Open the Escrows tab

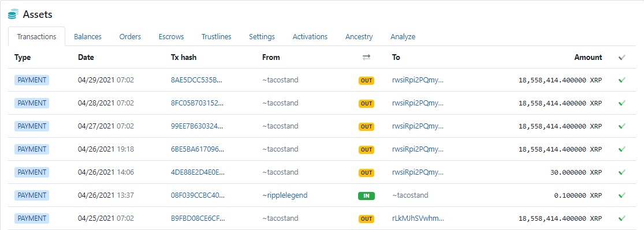[x=172, y=36]
